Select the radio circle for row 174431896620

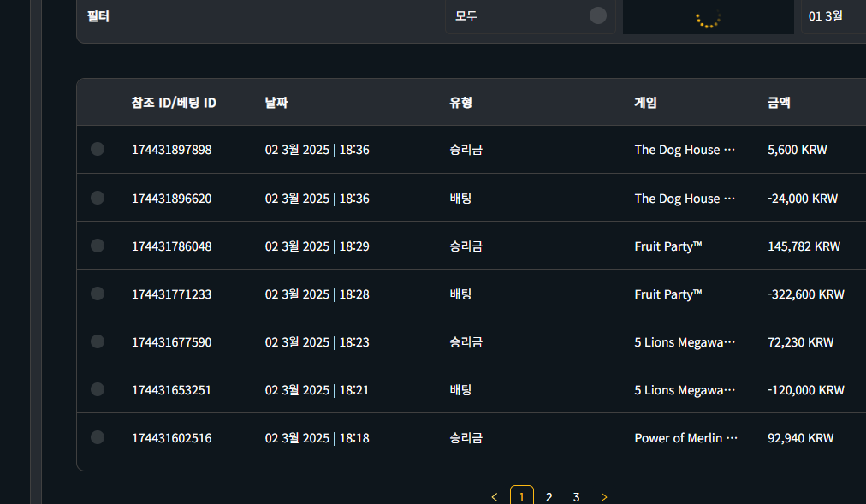[98, 198]
